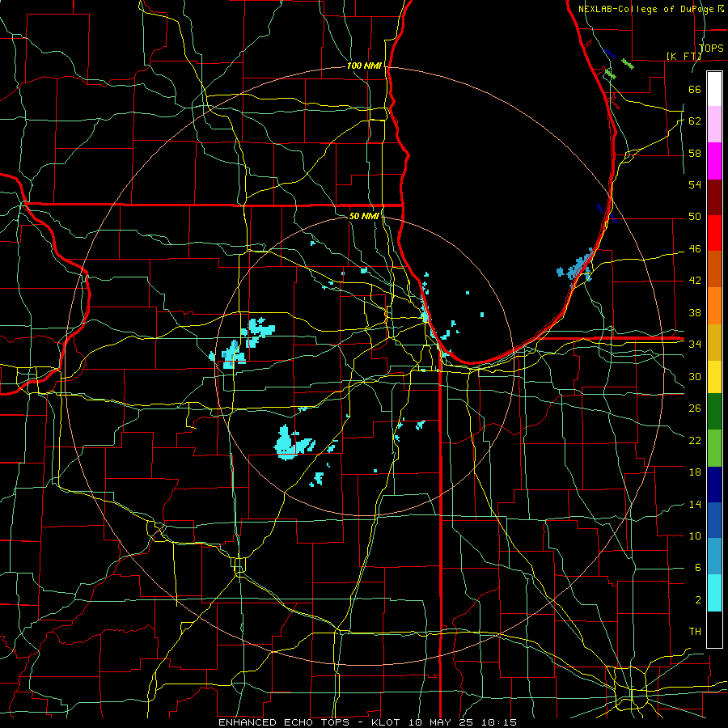Click the legend value 34
The height and width of the screenshot is (728, 728).
tap(695, 344)
